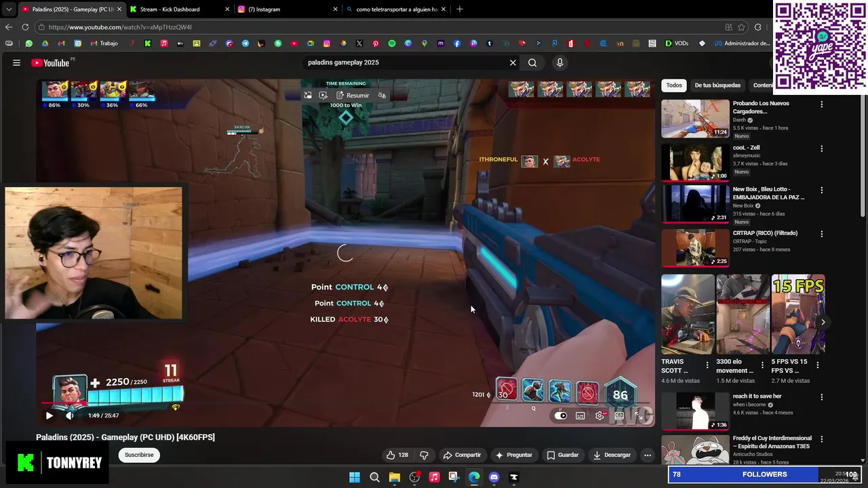
Task: Select the De tus búsquedas chip
Action: coord(717,85)
